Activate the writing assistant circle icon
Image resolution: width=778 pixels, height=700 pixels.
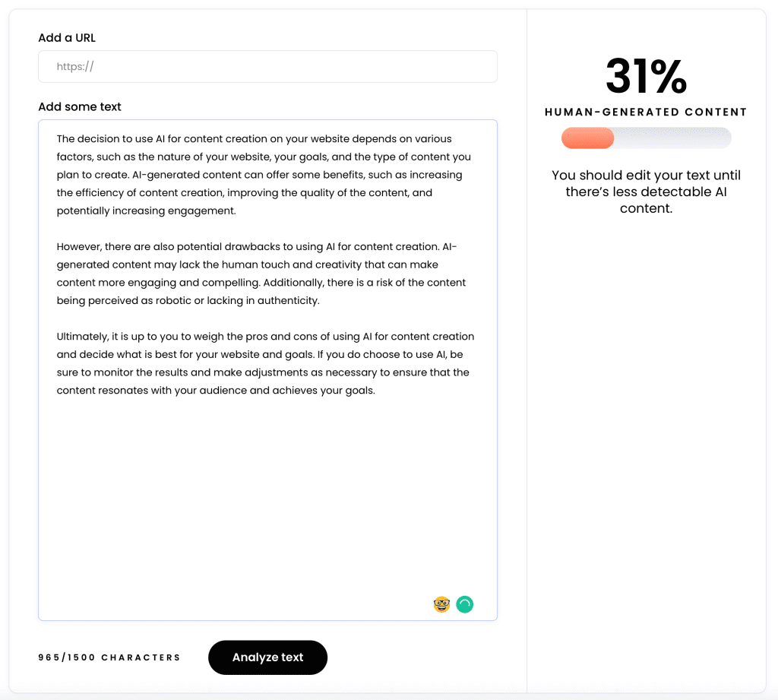pyautogui.click(x=464, y=604)
